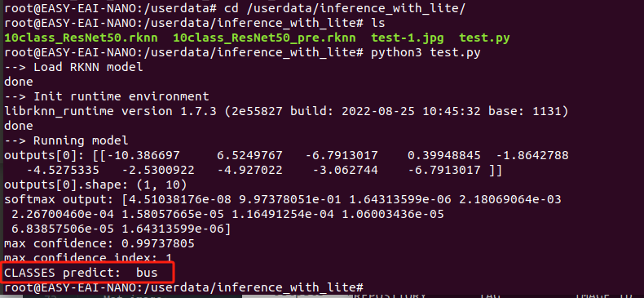Click the Running model line
This screenshot has height=298, width=644.
[x=67, y=141]
